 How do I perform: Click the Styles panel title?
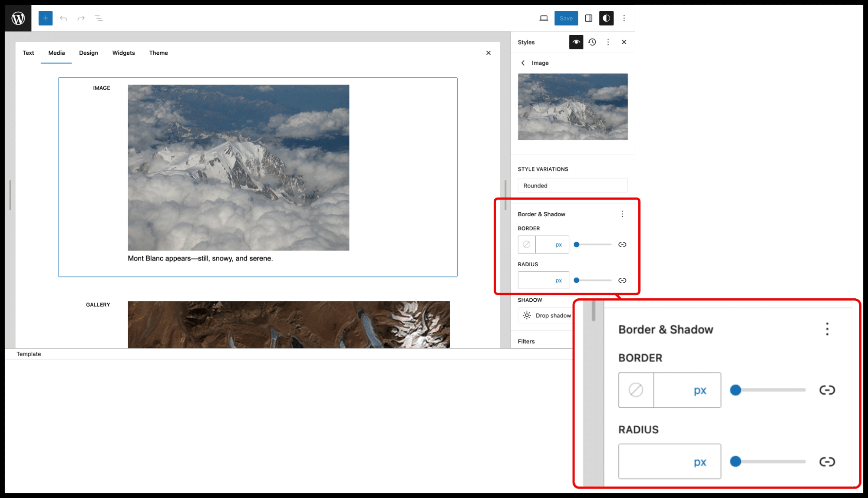[526, 42]
